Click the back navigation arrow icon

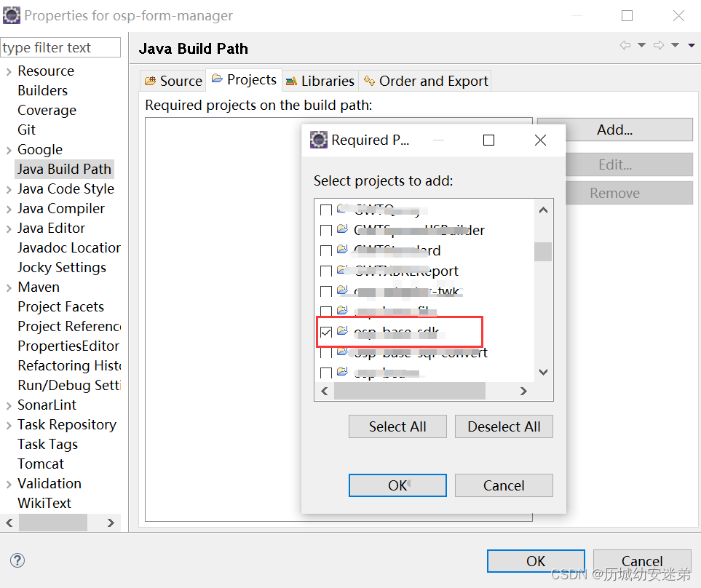[625, 45]
